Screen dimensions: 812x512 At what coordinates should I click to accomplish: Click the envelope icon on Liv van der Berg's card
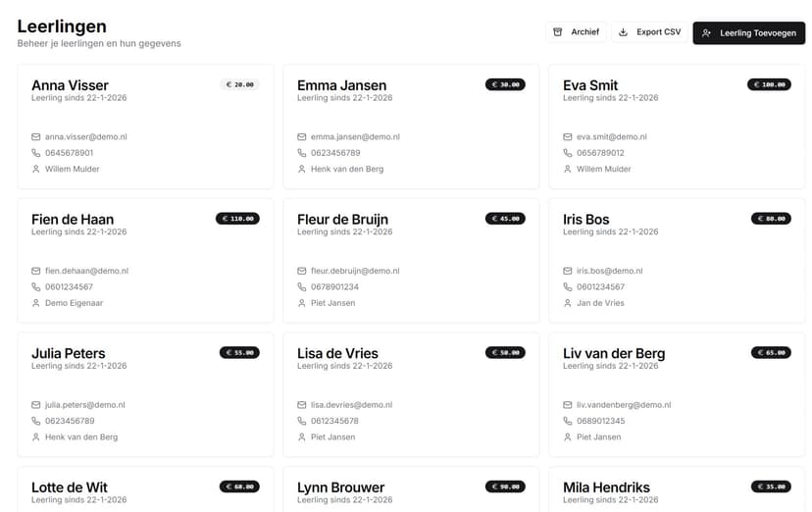(568, 405)
